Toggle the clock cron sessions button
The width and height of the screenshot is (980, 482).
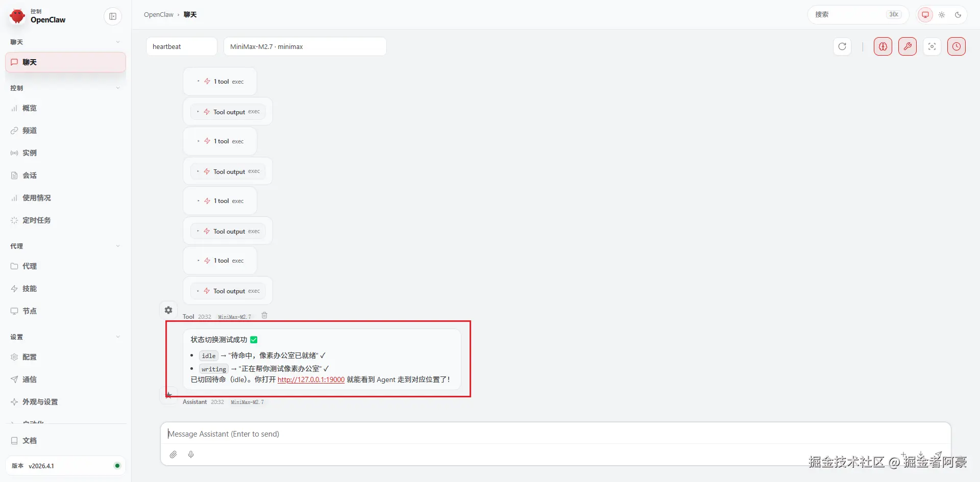957,46
